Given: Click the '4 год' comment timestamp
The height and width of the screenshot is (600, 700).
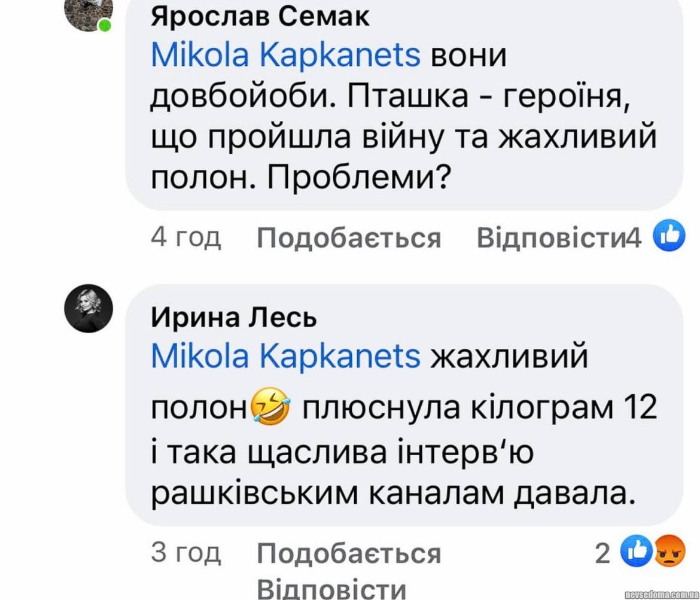Looking at the screenshot, I should pos(186,237).
